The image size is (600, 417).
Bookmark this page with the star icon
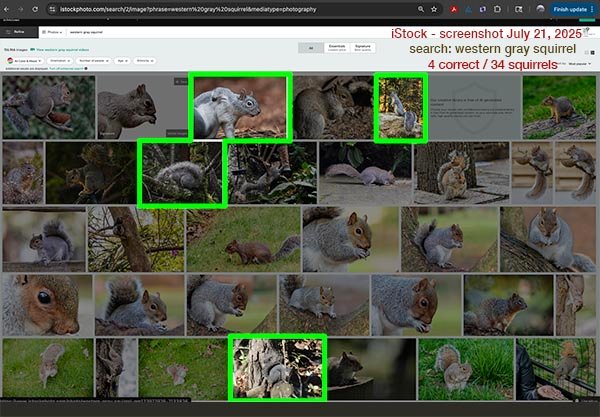(x=434, y=9)
